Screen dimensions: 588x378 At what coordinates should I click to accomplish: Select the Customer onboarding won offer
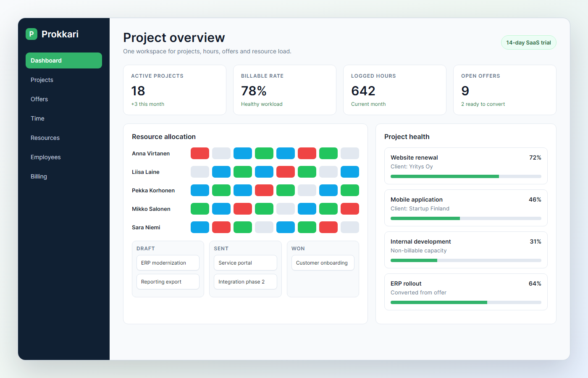(323, 263)
